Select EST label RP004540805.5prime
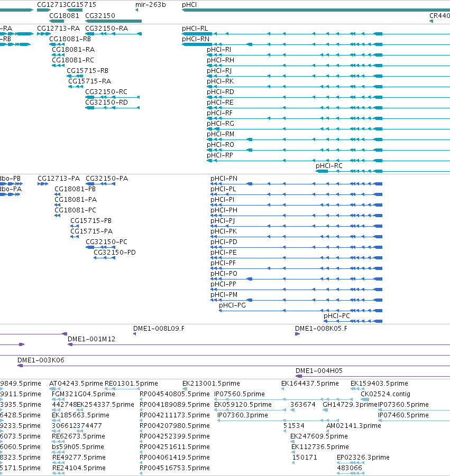450x476 pixels. click(175, 394)
